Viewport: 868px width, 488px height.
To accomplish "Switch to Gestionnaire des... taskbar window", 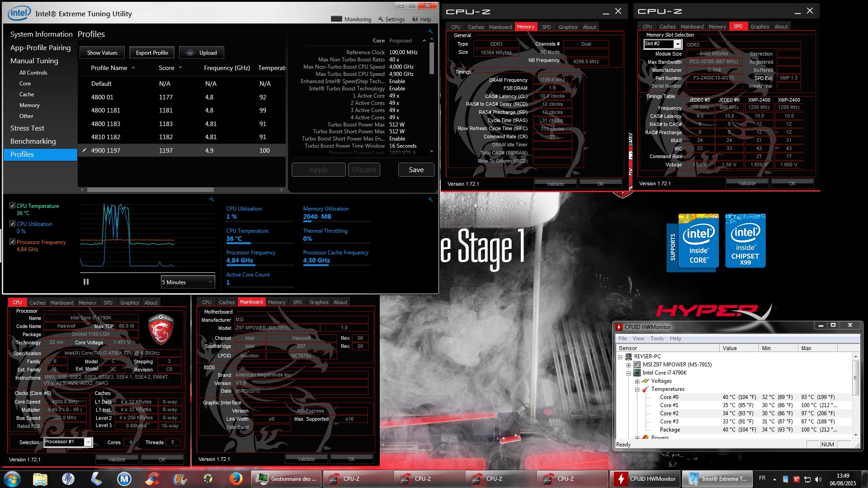I will click(x=287, y=479).
